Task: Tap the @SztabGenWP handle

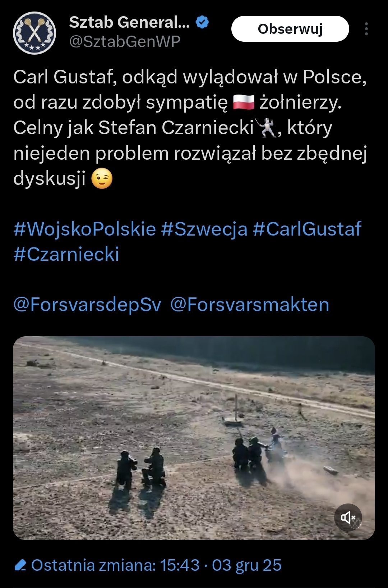Action: 125,42
